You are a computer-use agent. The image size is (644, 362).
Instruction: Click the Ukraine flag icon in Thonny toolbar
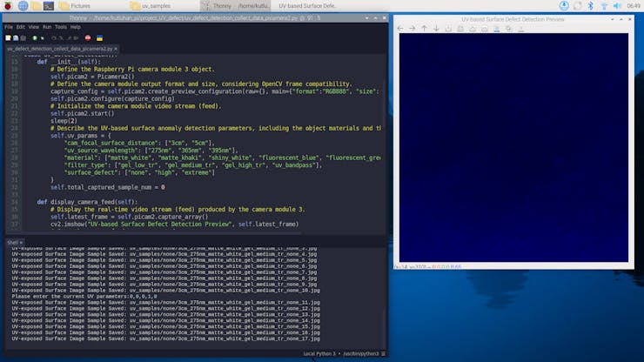(99, 38)
